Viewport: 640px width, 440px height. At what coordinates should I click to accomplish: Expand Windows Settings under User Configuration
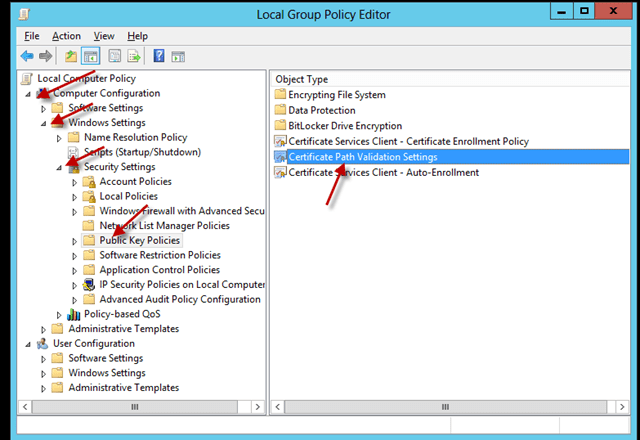coord(43,374)
